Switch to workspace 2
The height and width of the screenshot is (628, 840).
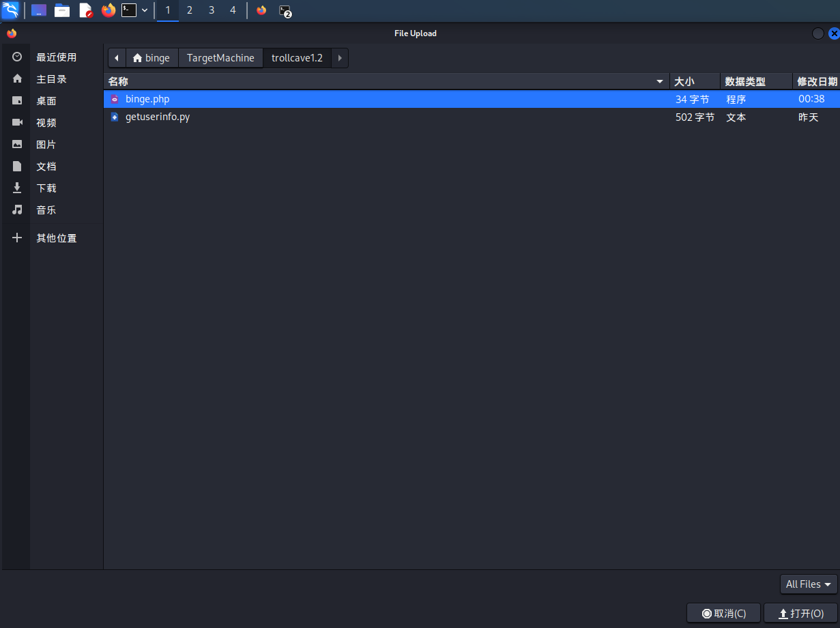(x=190, y=10)
